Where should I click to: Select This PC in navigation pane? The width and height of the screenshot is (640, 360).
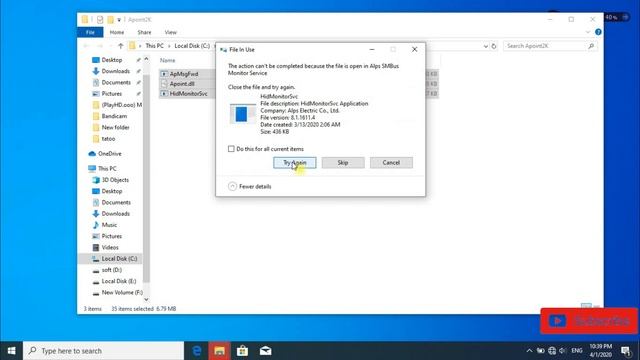click(107, 168)
